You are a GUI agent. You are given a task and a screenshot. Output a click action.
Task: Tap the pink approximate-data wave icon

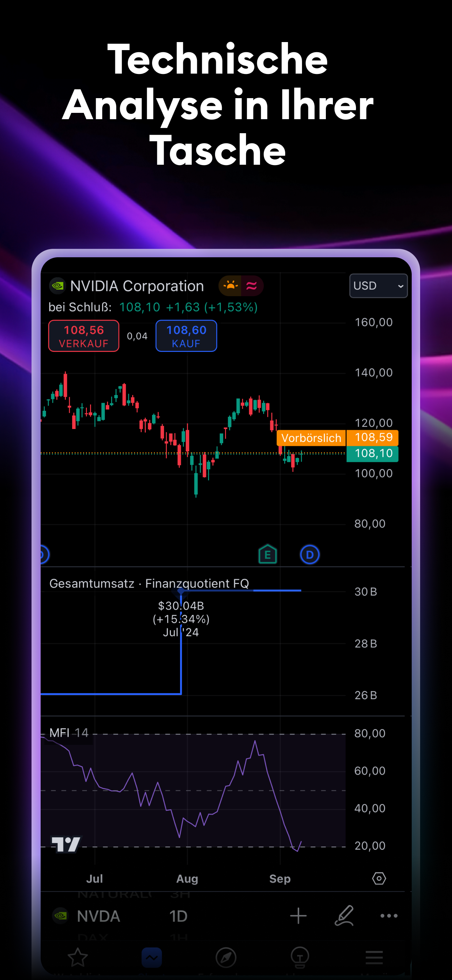click(252, 286)
